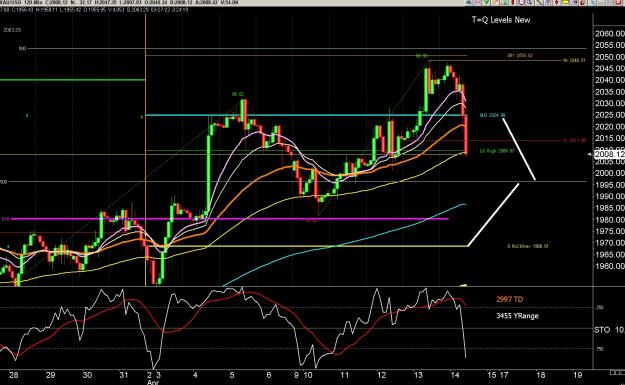Click the green checkmark icon in top toolbar
625x385 pixels.
(x=486, y=2)
